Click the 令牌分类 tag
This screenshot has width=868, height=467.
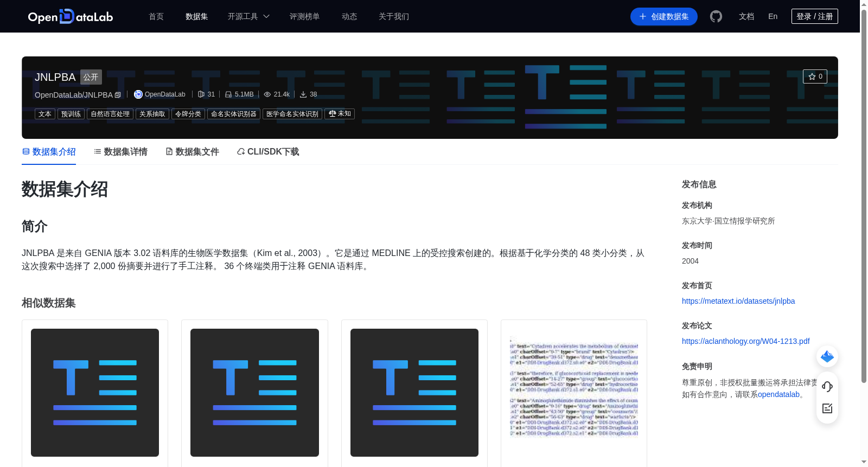[x=188, y=114]
